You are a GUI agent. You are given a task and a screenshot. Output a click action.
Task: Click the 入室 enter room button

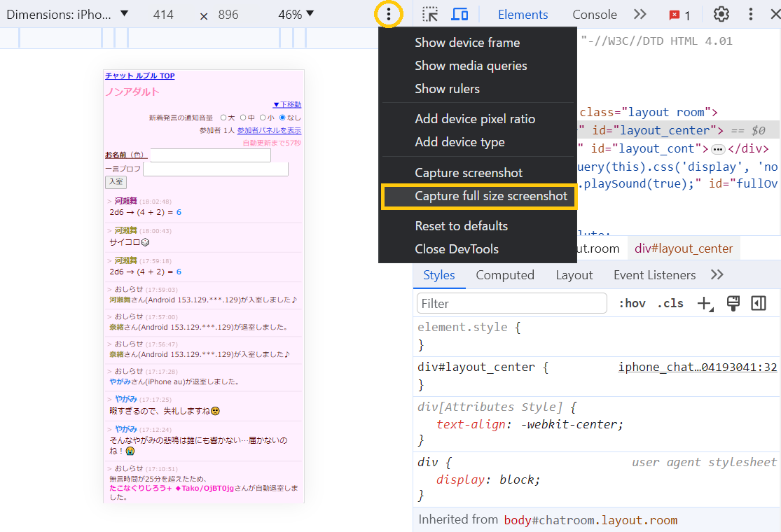[x=116, y=182]
